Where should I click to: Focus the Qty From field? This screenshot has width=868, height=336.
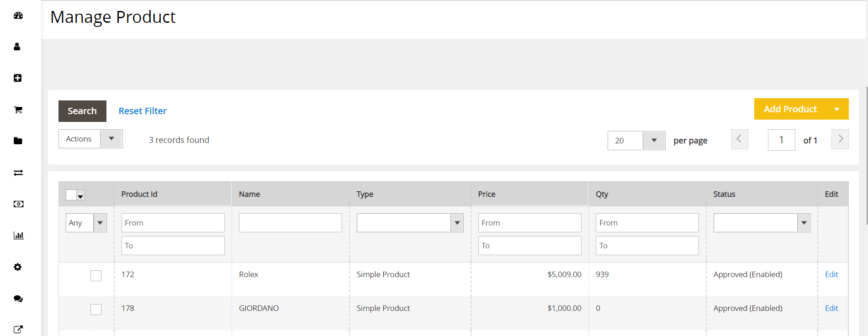click(x=647, y=223)
